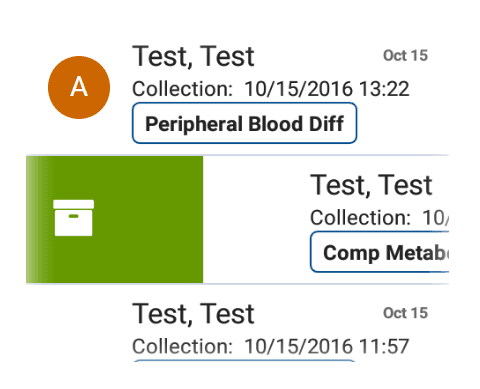
Task: Click the truncated Collection text on swiped row
Action: click(380, 218)
